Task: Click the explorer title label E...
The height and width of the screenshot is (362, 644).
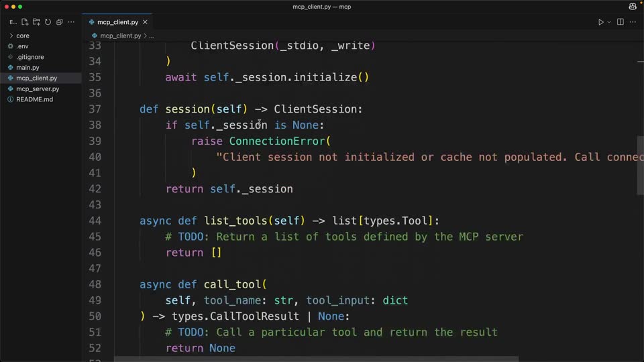Action: [13, 21]
